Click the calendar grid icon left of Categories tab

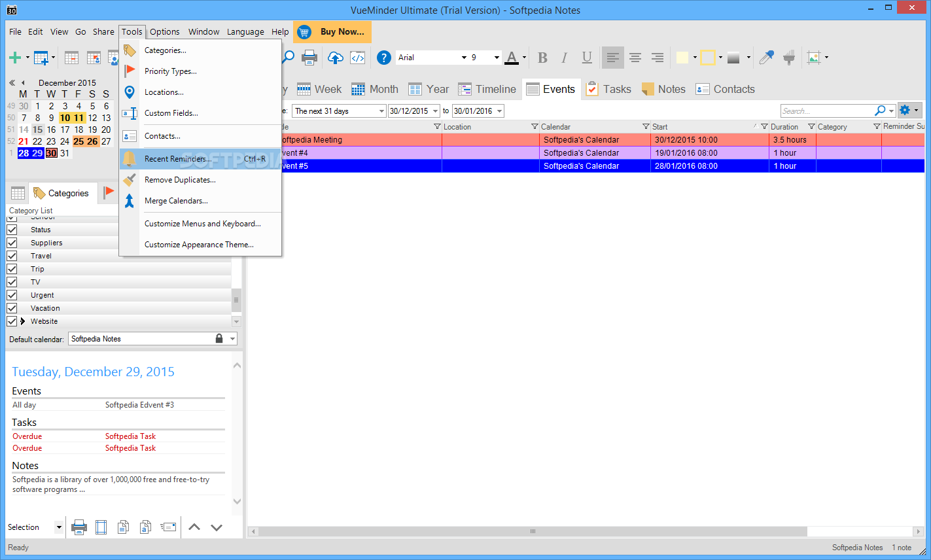(x=18, y=193)
